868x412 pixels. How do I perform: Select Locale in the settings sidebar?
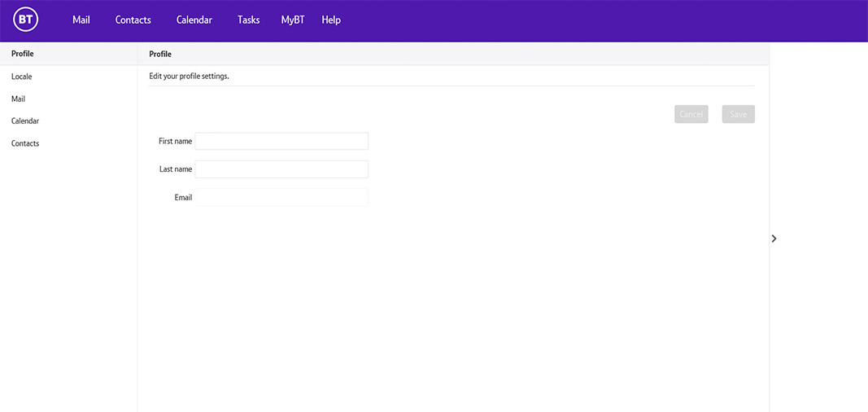pyautogui.click(x=22, y=77)
